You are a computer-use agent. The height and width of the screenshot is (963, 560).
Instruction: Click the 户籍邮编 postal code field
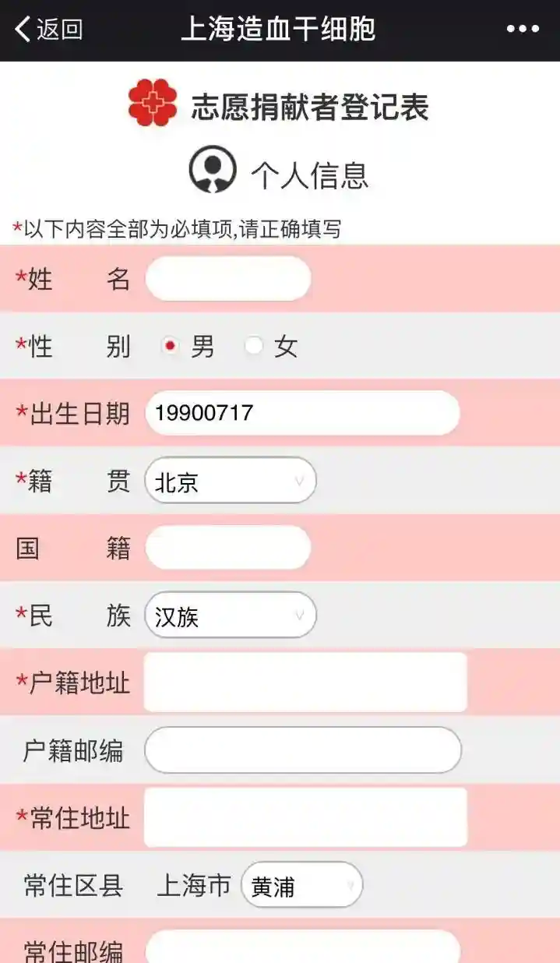pyautogui.click(x=303, y=750)
